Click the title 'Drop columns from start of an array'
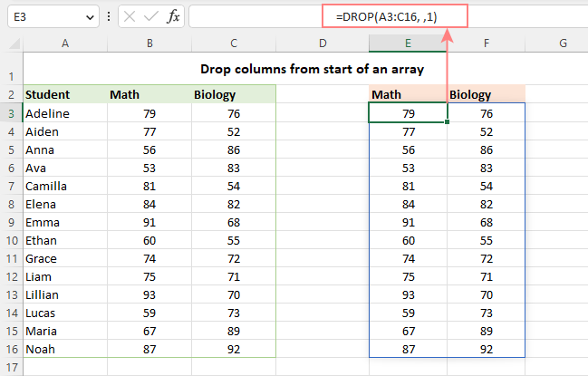Screen dimensions: 588x376 tap(312, 70)
